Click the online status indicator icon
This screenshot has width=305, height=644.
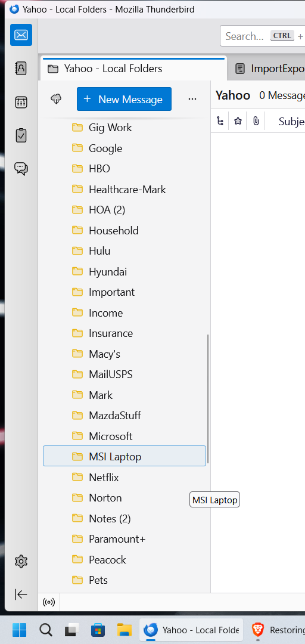pyautogui.click(x=49, y=602)
